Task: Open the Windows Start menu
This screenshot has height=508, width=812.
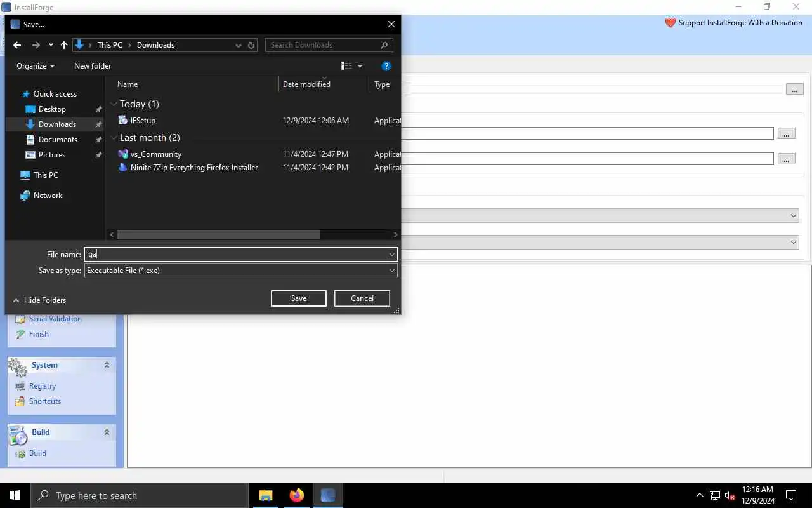Action: (x=15, y=495)
